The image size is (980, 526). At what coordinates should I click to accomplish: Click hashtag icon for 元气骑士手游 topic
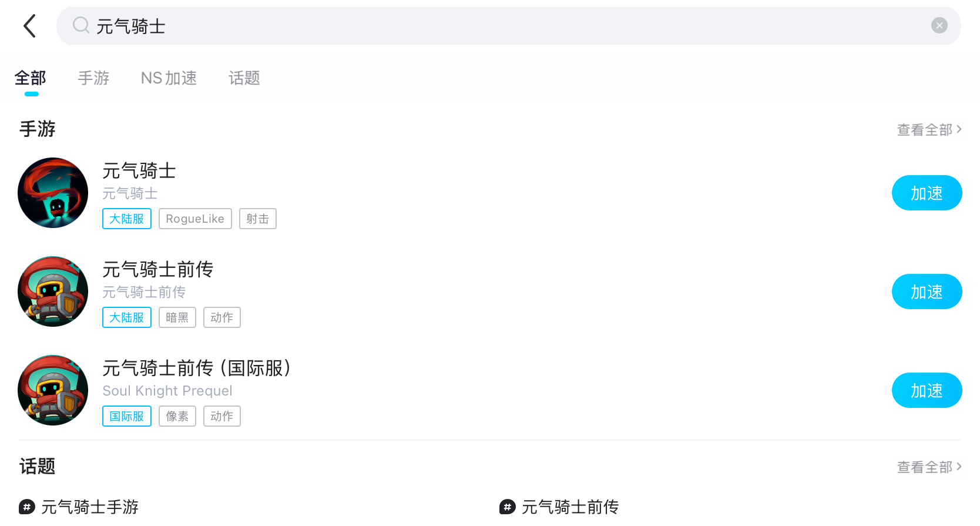pos(27,507)
